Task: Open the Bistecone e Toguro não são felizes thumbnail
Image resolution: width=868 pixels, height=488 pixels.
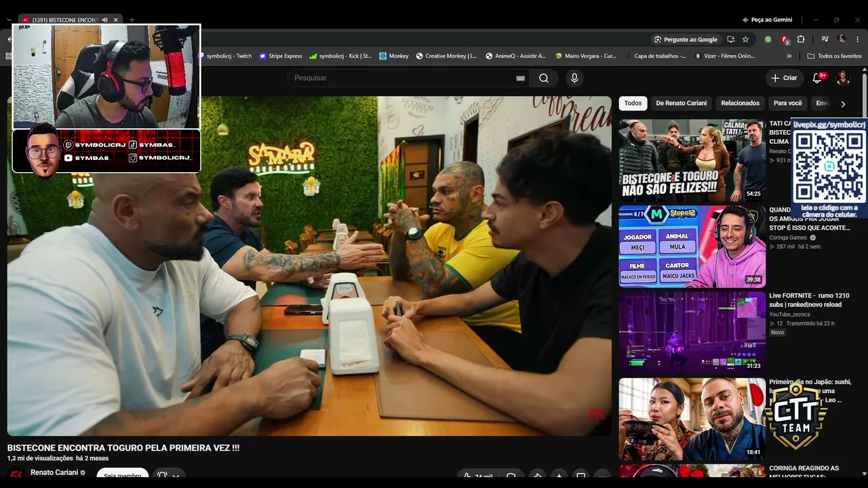Action: (x=692, y=161)
